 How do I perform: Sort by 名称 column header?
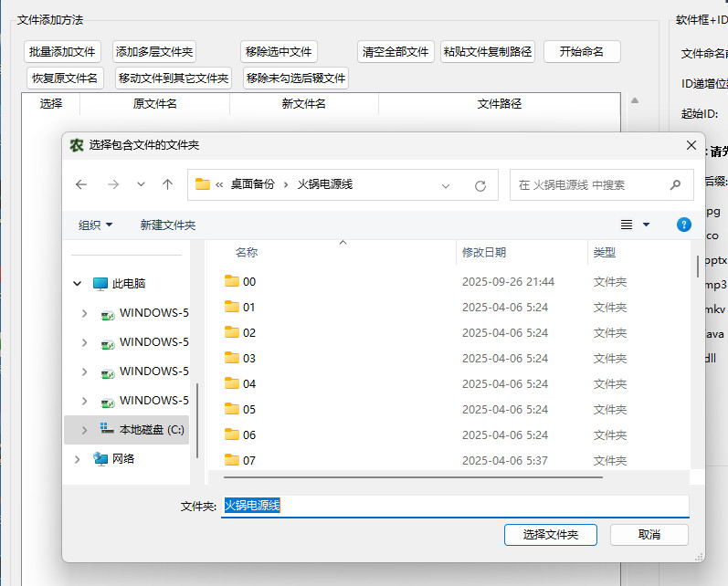[x=247, y=252]
